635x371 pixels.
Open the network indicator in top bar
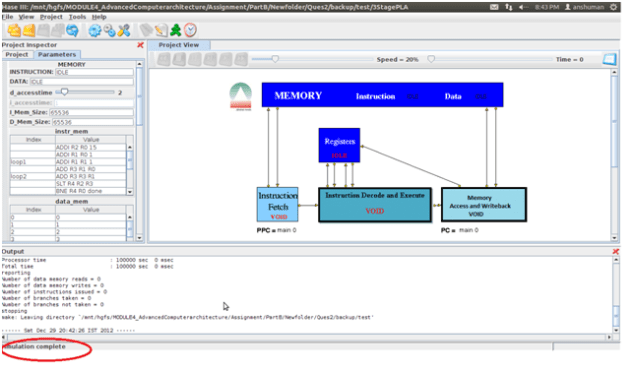point(508,7)
